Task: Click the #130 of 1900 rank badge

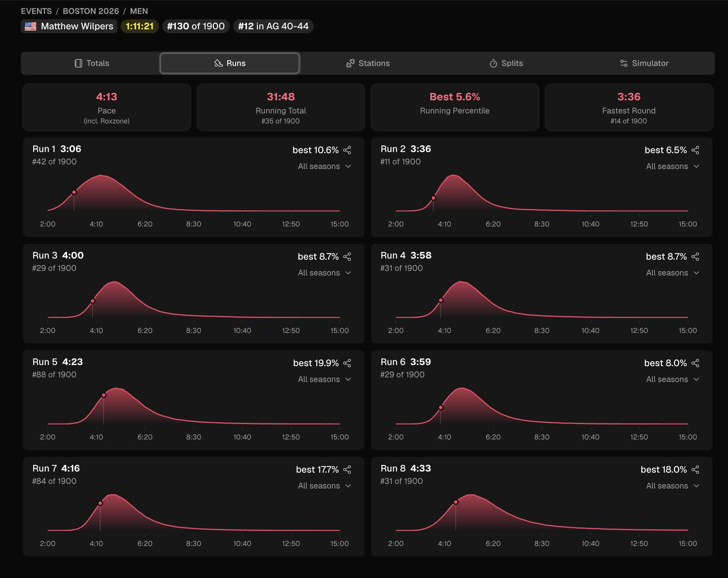Action: click(x=196, y=26)
